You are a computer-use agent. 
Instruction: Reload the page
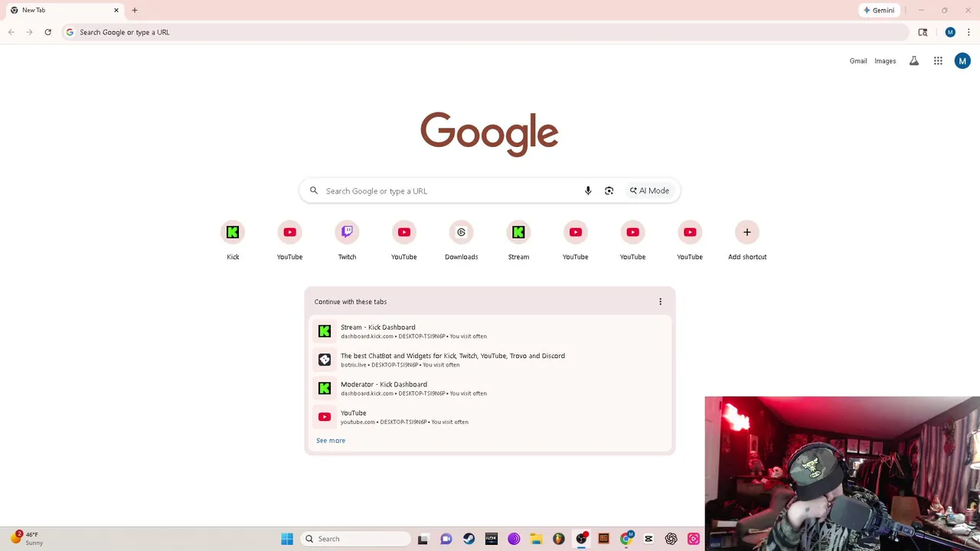click(47, 32)
